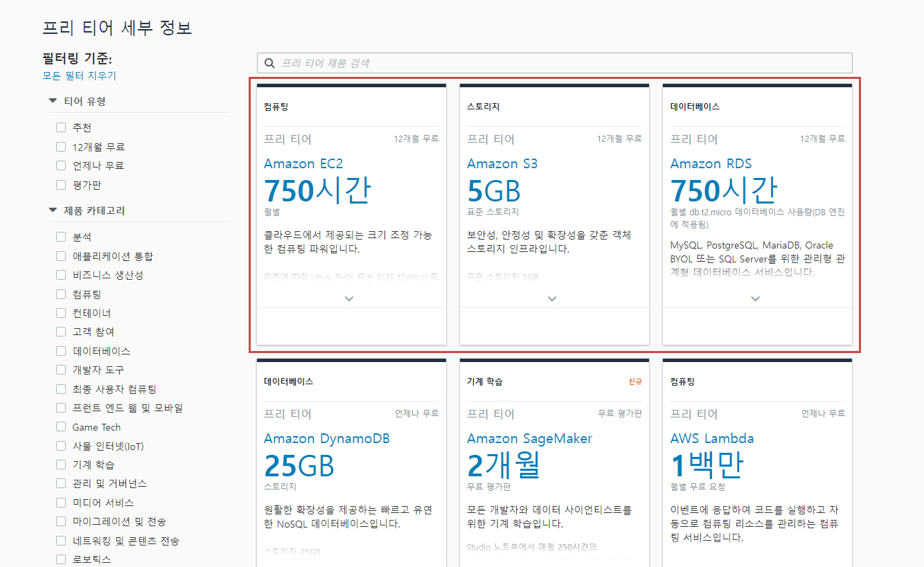Check the 분석 category
This screenshot has height=567, width=924.
coord(61,237)
